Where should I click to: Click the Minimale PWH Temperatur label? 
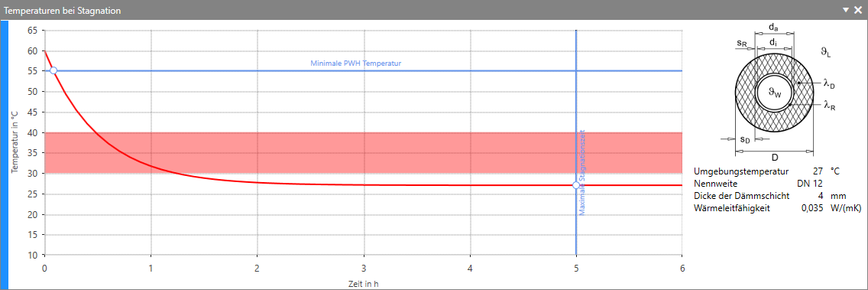[x=355, y=64]
